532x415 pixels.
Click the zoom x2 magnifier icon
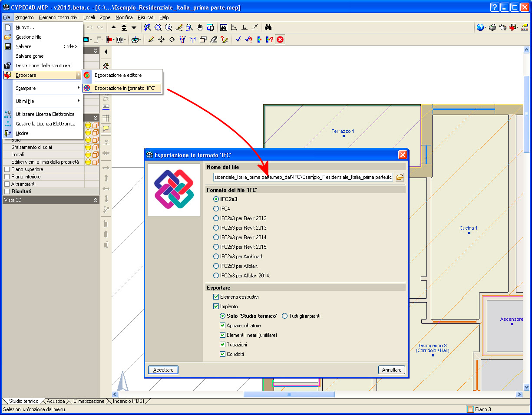169,27
